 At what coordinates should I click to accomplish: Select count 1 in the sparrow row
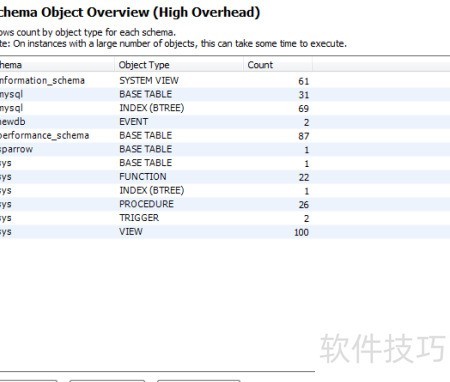click(307, 150)
